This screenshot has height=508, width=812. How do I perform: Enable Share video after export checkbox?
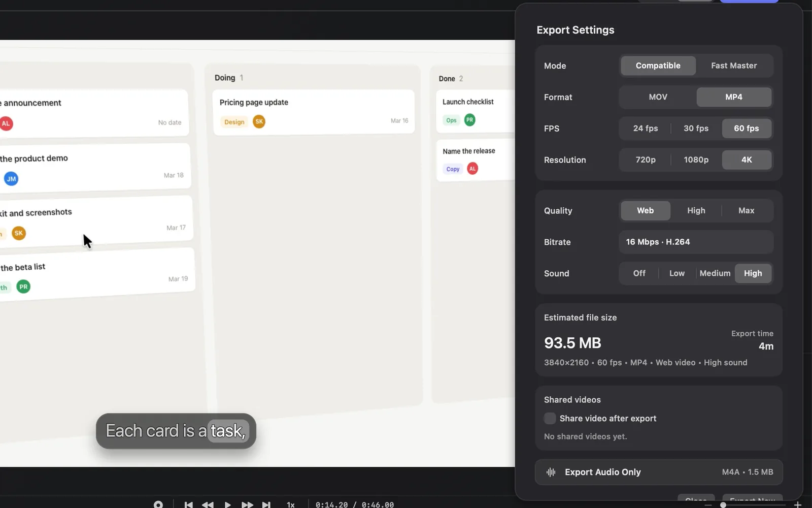[550, 419]
